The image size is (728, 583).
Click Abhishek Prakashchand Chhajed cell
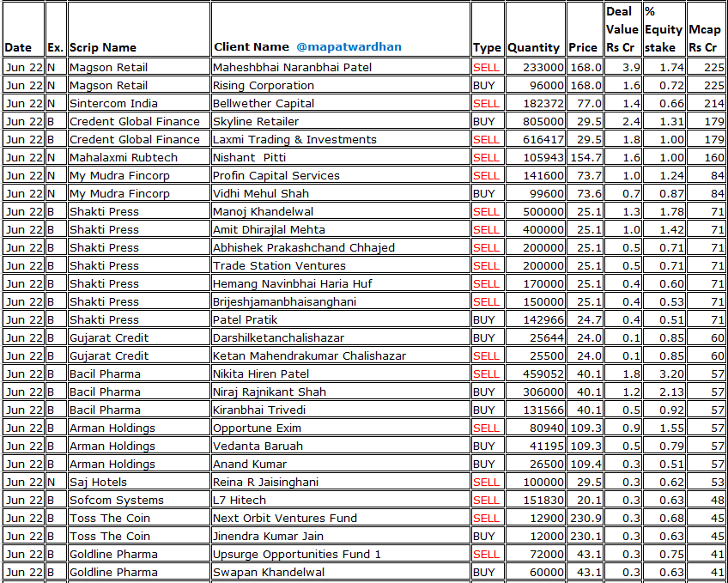[x=340, y=248]
